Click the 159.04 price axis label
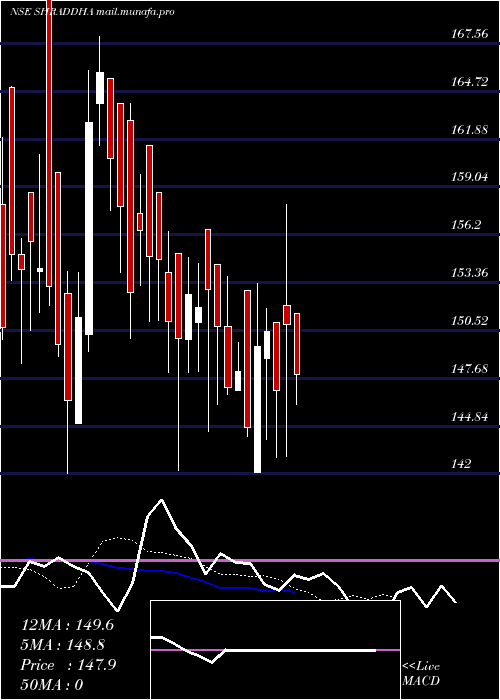This screenshot has width=500, height=700. point(470,177)
